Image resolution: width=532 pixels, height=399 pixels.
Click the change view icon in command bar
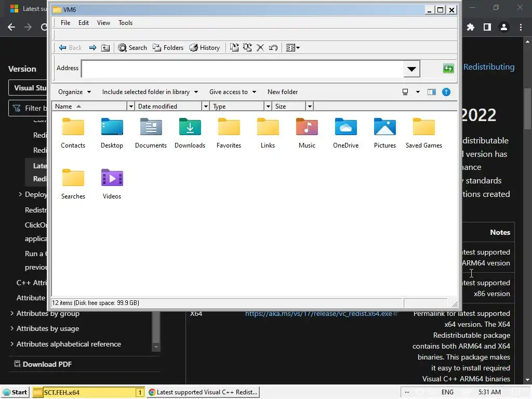click(x=405, y=92)
